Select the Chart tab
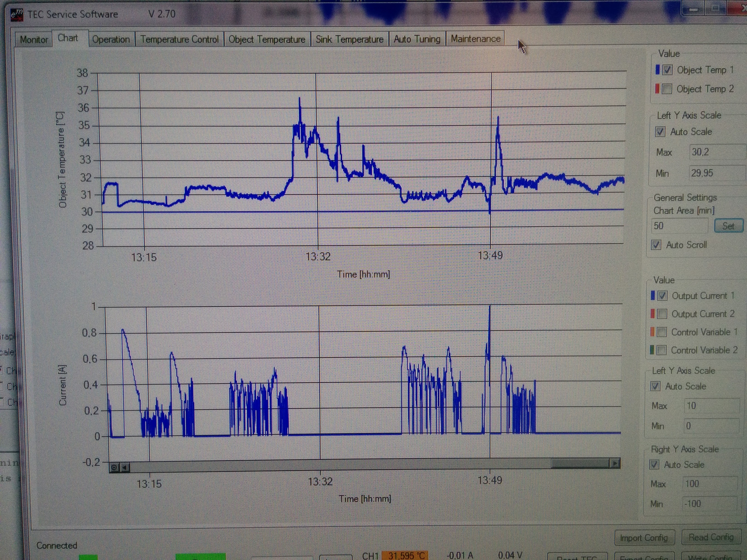 pyautogui.click(x=68, y=38)
